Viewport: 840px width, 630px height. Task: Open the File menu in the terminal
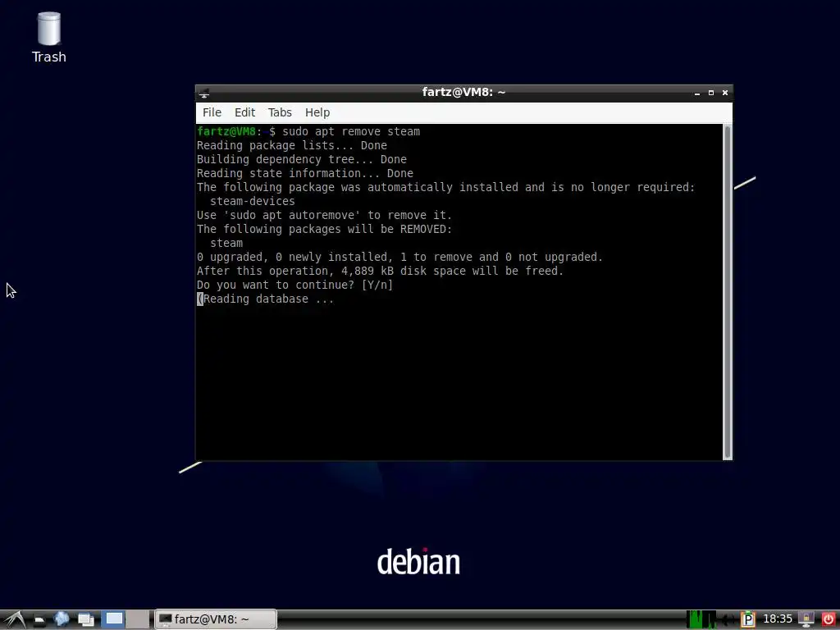[212, 112]
